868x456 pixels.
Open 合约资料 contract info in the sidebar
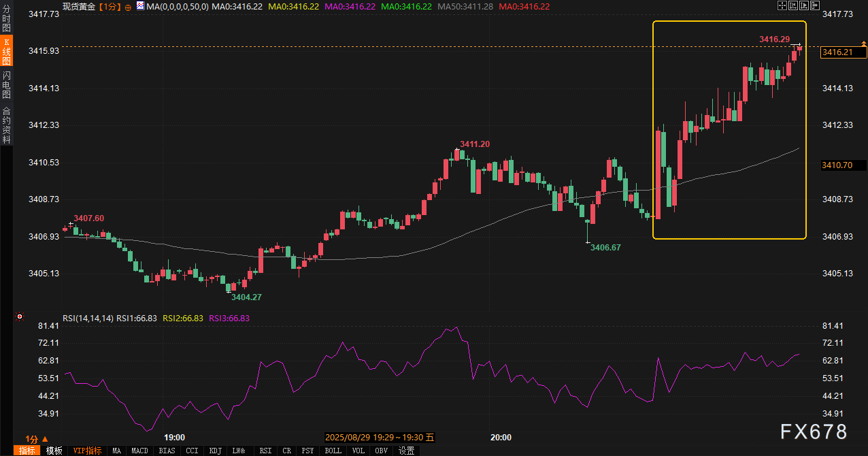coord(6,125)
